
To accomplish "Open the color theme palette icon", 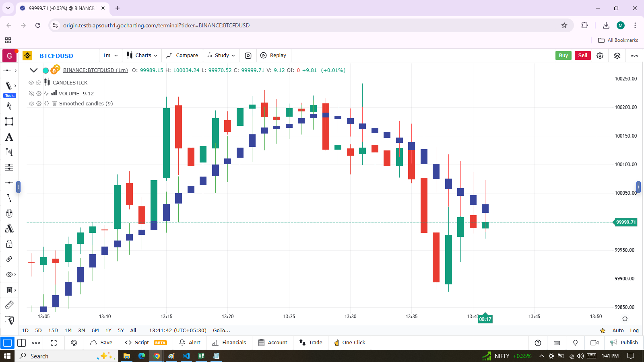I will pos(74,343).
